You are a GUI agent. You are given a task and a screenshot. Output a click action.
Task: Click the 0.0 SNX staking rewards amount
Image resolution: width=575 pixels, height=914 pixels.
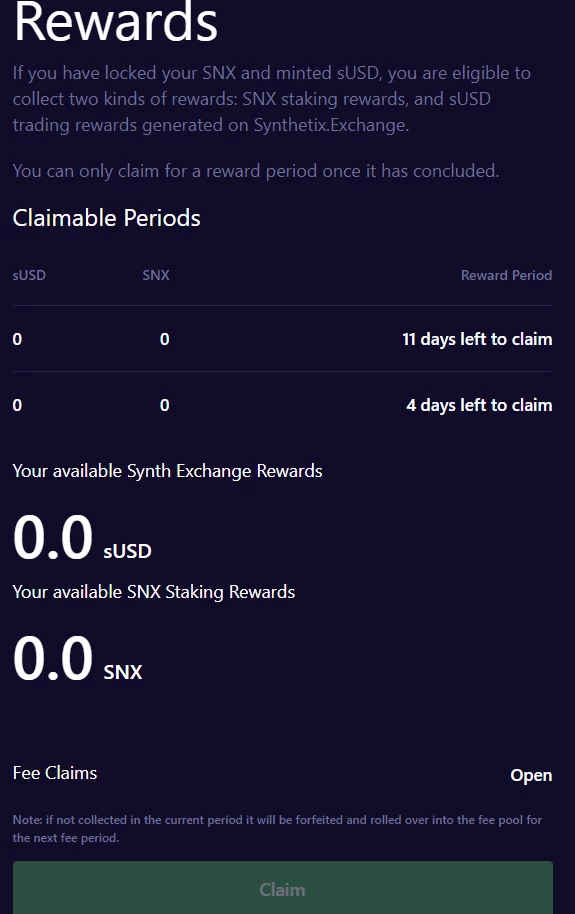tap(78, 659)
